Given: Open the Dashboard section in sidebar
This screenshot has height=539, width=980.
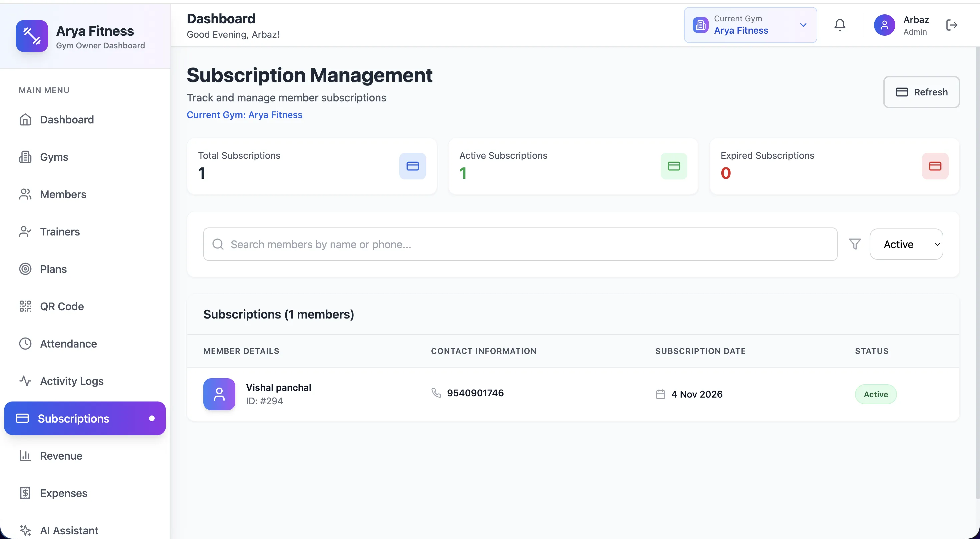Looking at the screenshot, I should tap(67, 119).
